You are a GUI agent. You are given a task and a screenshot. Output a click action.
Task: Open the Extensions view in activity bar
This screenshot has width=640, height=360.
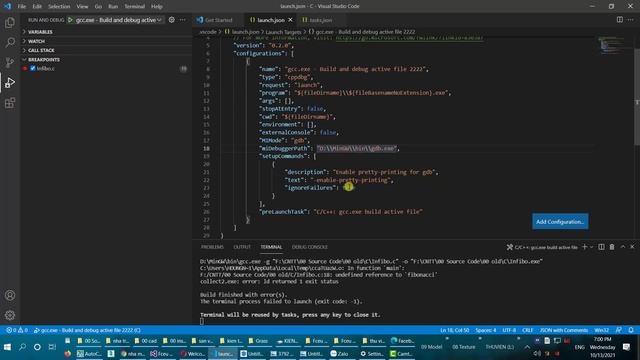point(10,102)
